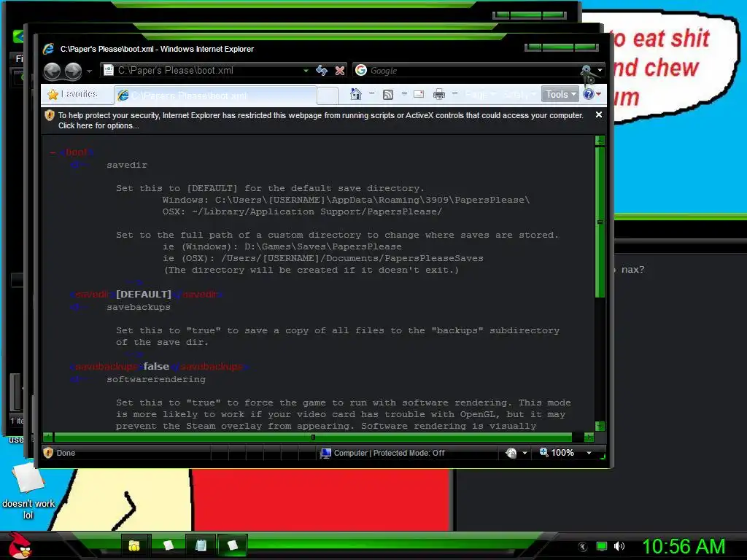Open the Safety menu
The image size is (747, 560).
pos(519,94)
